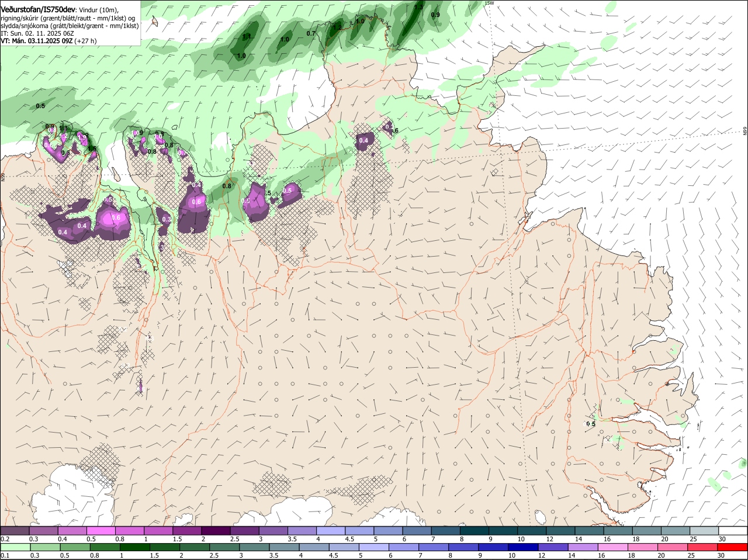Screen dimensions: 748x560
Task: Pick the bright pink 0.5 swatch, upper scale
Action: click(x=101, y=531)
